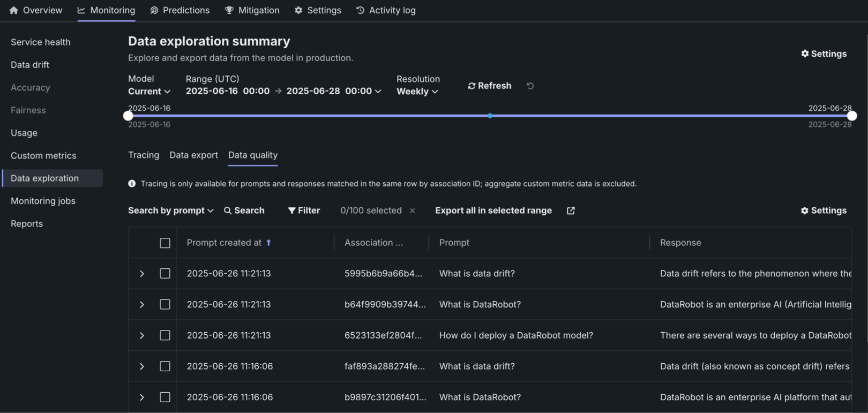Screen dimensions: 868x413
Task: Click the info icon beside the tracing notice
Action: (132, 184)
